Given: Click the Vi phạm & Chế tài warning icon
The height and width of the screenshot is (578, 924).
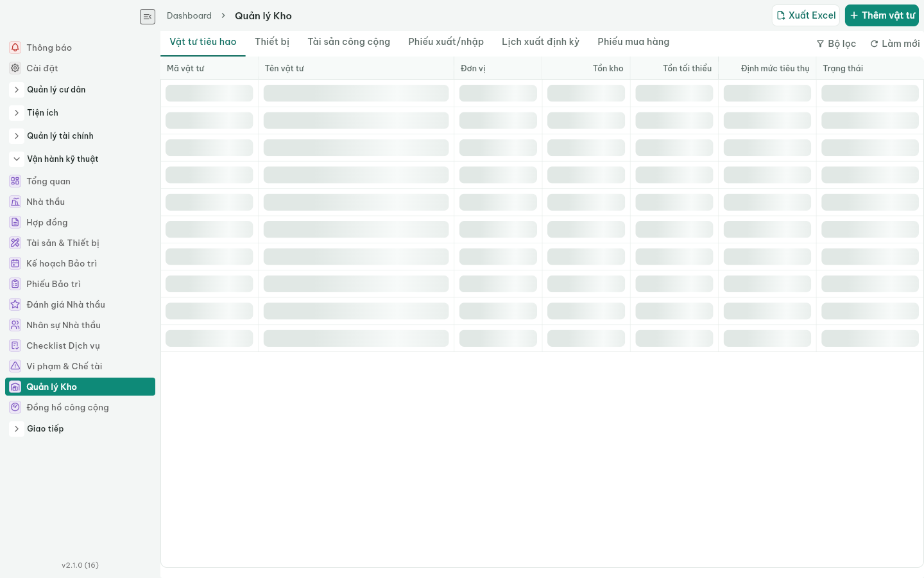Looking at the screenshot, I should pyautogui.click(x=15, y=366).
